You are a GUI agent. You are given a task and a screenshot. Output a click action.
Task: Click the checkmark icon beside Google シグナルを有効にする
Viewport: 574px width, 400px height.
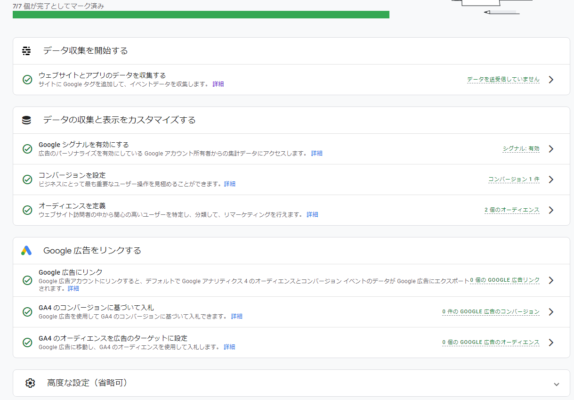pyautogui.click(x=27, y=149)
